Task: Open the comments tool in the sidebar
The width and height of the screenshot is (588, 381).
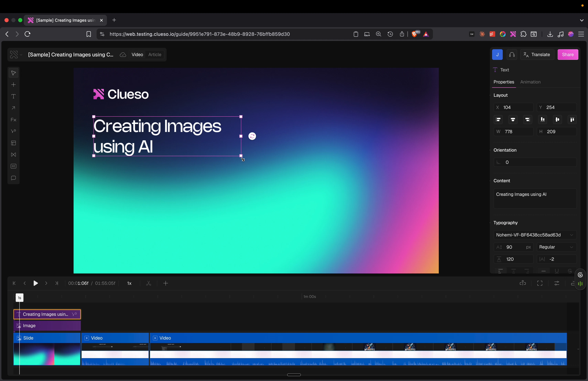Action: pos(13,178)
